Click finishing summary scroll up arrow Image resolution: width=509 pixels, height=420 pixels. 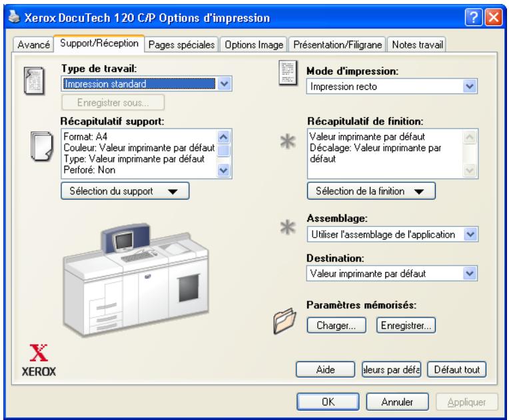coord(470,137)
